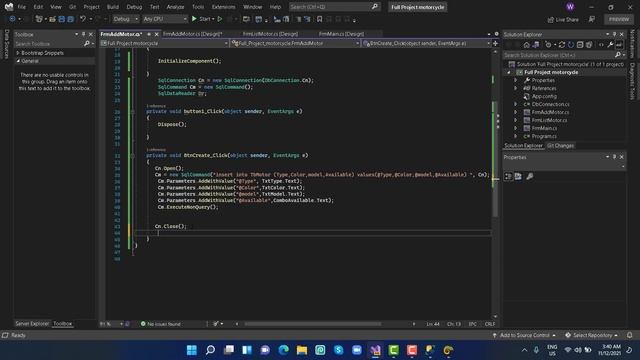Expand References node in Solution Explorer
The height and width of the screenshot is (360, 640).
click(516, 88)
